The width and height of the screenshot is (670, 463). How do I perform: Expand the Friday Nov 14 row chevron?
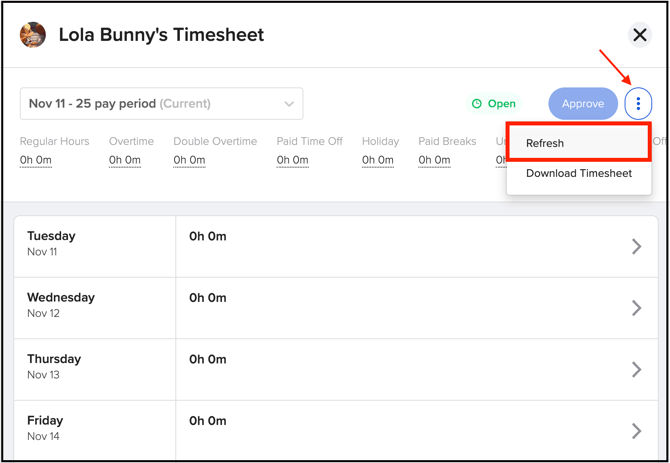(x=636, y=431)
